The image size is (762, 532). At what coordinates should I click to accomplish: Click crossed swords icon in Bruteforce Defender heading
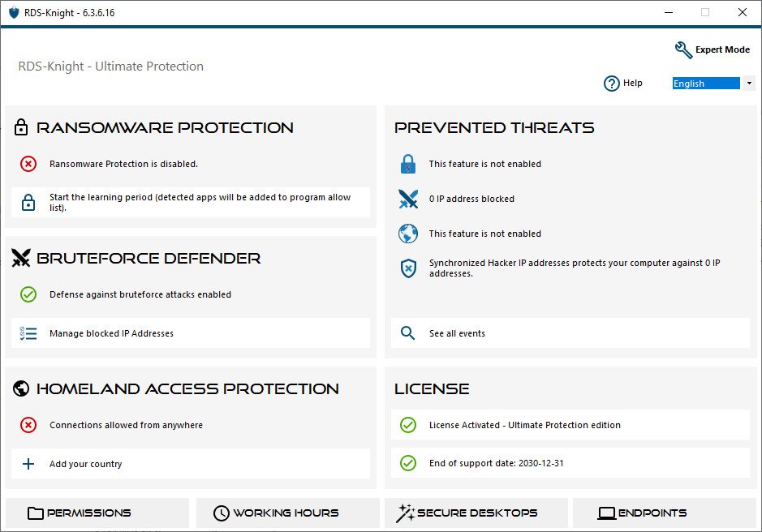point(21,258)
